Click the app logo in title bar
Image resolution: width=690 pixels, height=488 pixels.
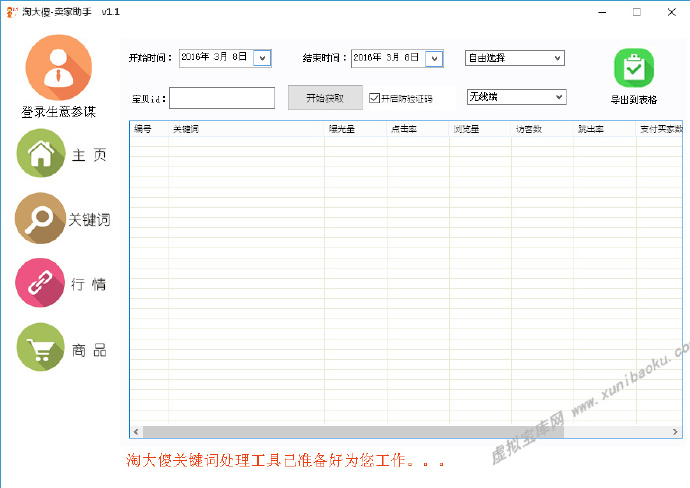click(10, 11)
